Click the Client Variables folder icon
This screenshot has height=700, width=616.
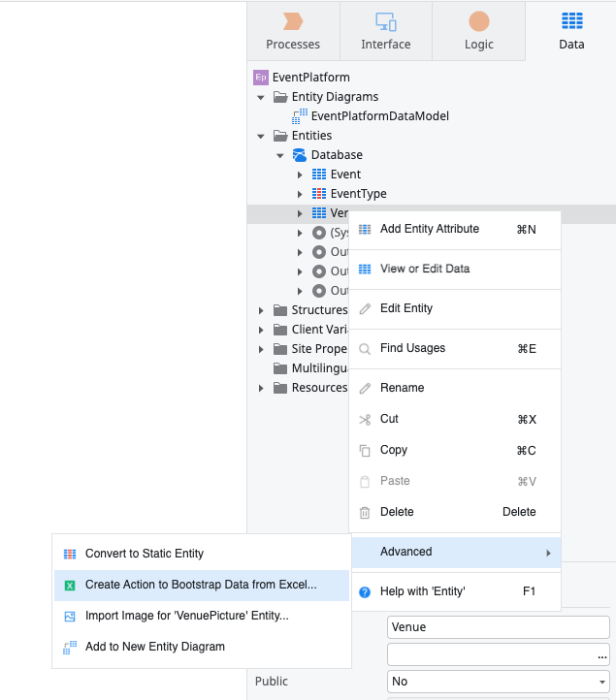click(x=280, y=330)
